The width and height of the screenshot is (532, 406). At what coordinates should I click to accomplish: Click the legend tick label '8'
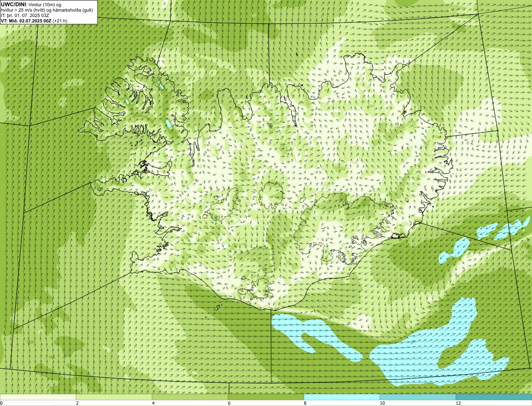305,403
